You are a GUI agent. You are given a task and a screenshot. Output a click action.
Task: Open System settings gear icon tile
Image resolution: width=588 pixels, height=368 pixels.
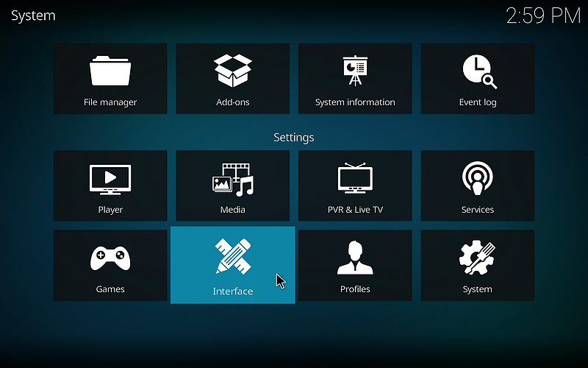(477, 265)
